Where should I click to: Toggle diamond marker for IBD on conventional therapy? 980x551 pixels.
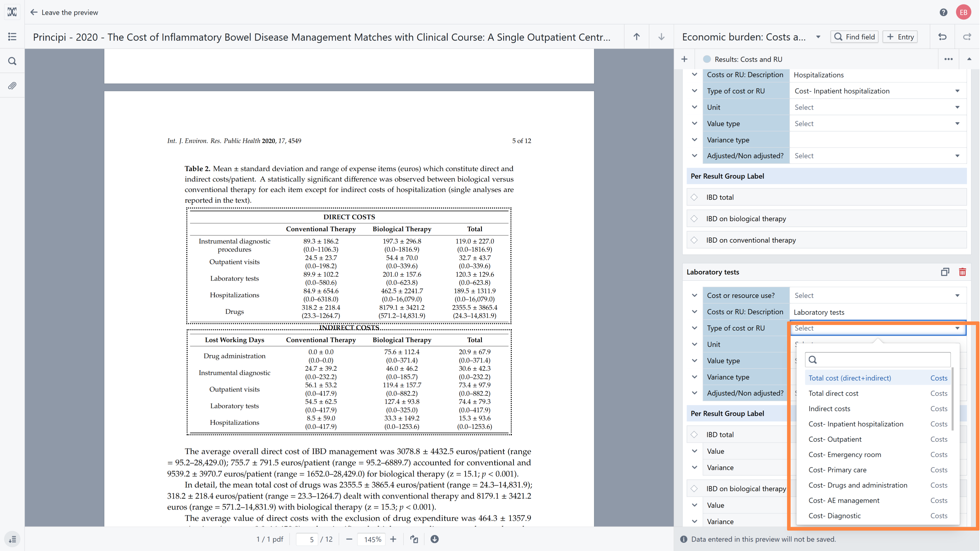694,240
